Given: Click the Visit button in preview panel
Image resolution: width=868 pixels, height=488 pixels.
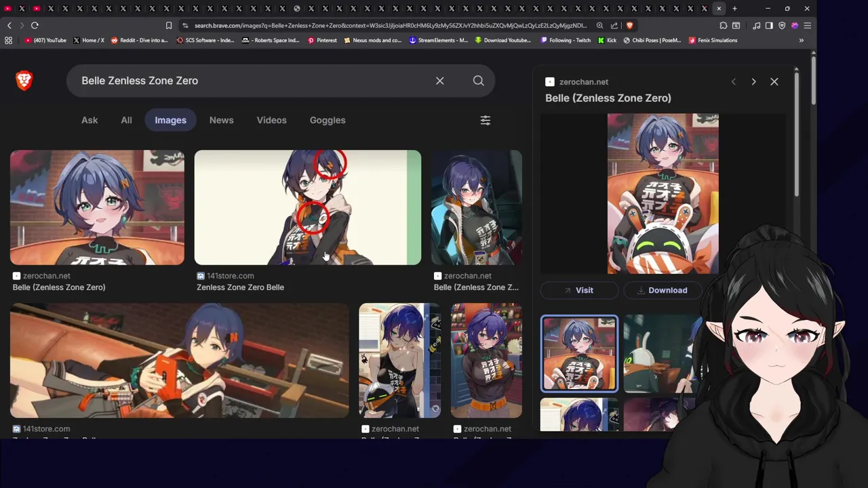Looking at the screenshot, I should (x=579, y=290).
